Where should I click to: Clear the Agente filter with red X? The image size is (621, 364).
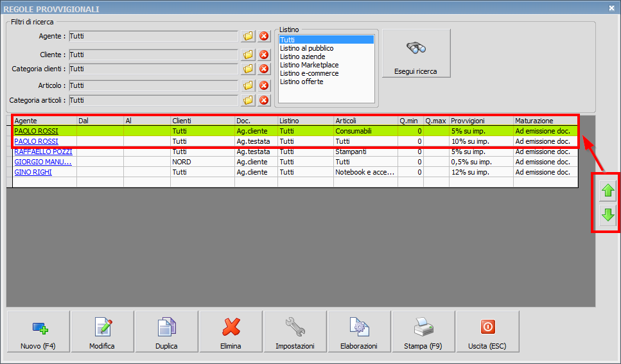(263, 37)
